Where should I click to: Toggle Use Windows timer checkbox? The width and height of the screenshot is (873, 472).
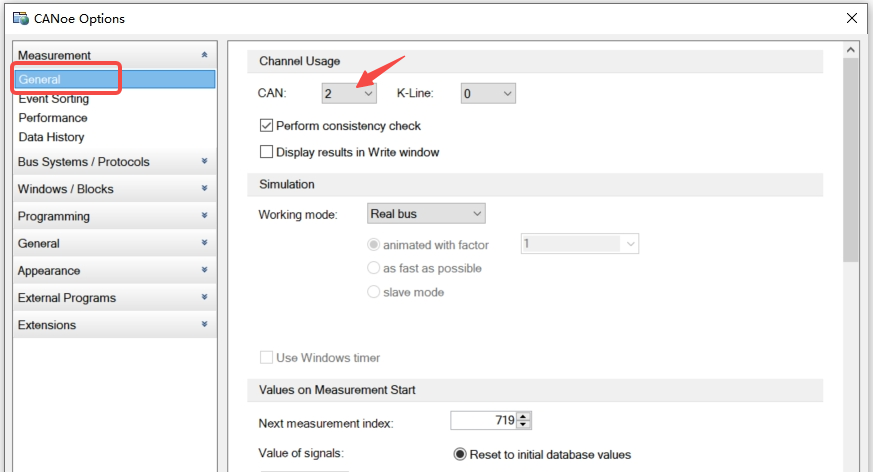(x=266, y=357)
